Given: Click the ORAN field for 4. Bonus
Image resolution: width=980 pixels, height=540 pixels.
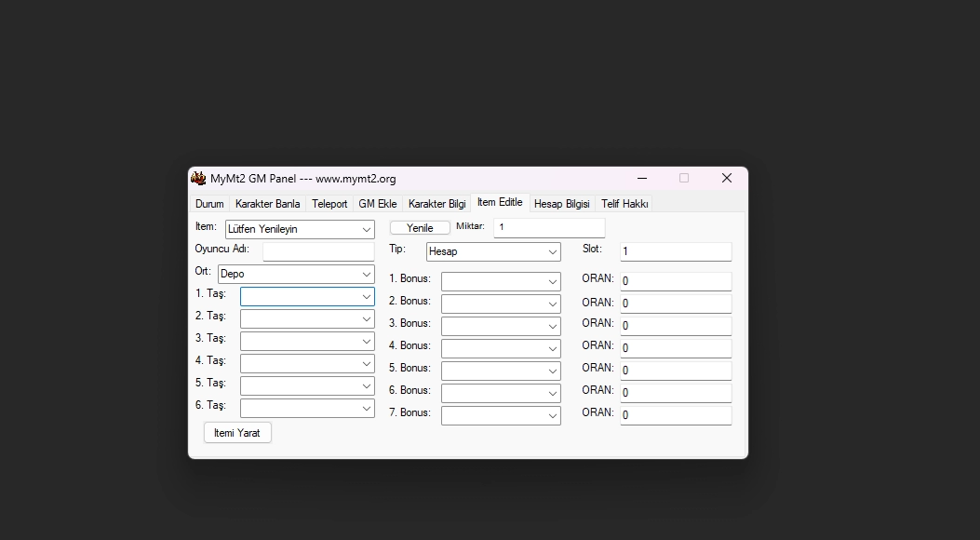Looking at the screenshot, I should coord(676,348).
